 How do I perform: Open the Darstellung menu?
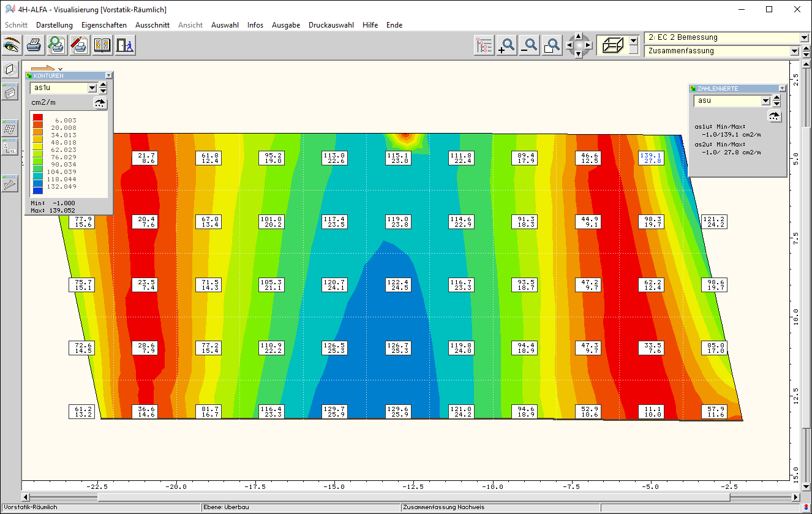pos(54,25)
